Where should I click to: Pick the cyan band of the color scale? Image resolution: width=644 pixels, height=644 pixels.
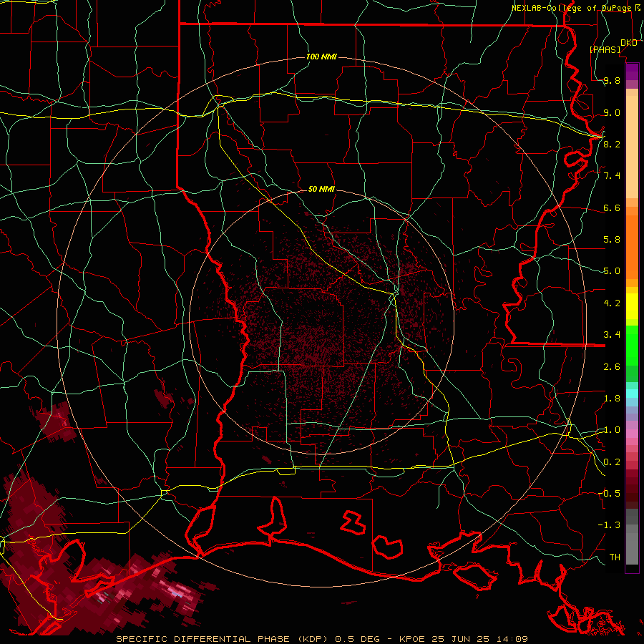coord(632,394)
